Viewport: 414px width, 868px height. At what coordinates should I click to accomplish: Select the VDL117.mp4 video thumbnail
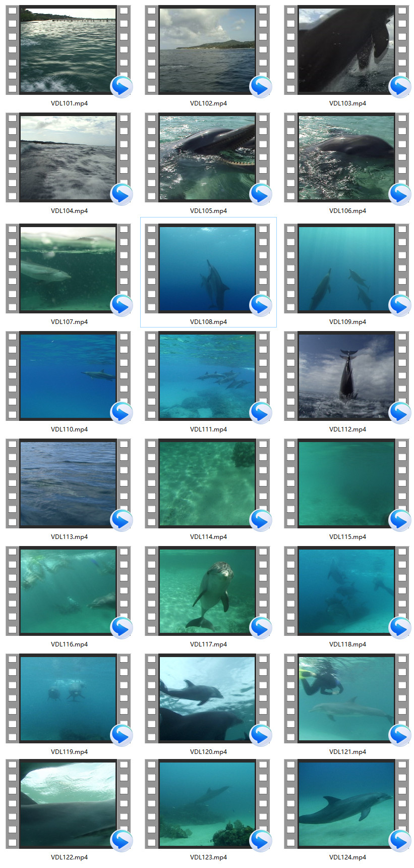tap(207, 591)
